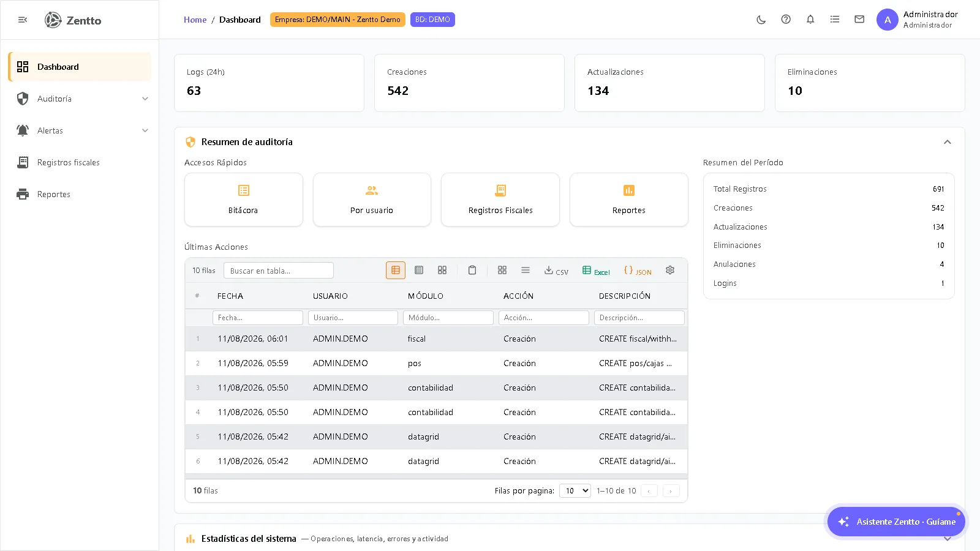980x551 pixels.
Task: Click the Total Registros summary row
Action: tap(829, 189)
